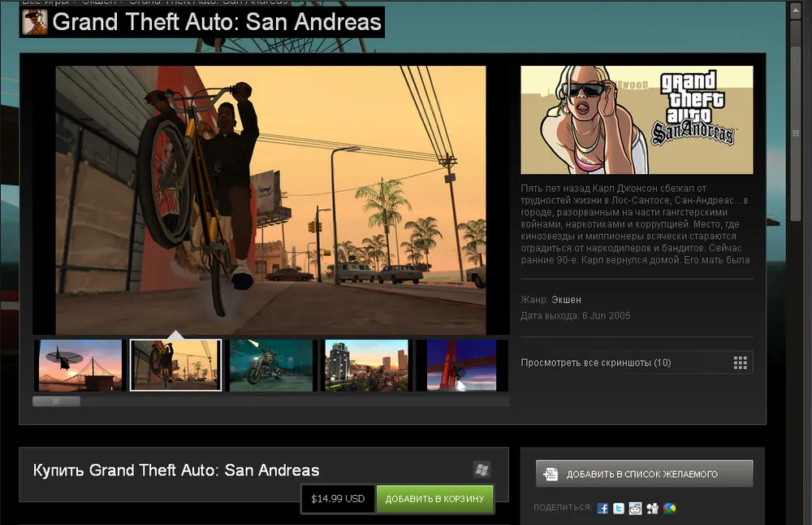Select the BMX bike wheelie thumbnail
The image size is (812, 525).
click(175, 366)
